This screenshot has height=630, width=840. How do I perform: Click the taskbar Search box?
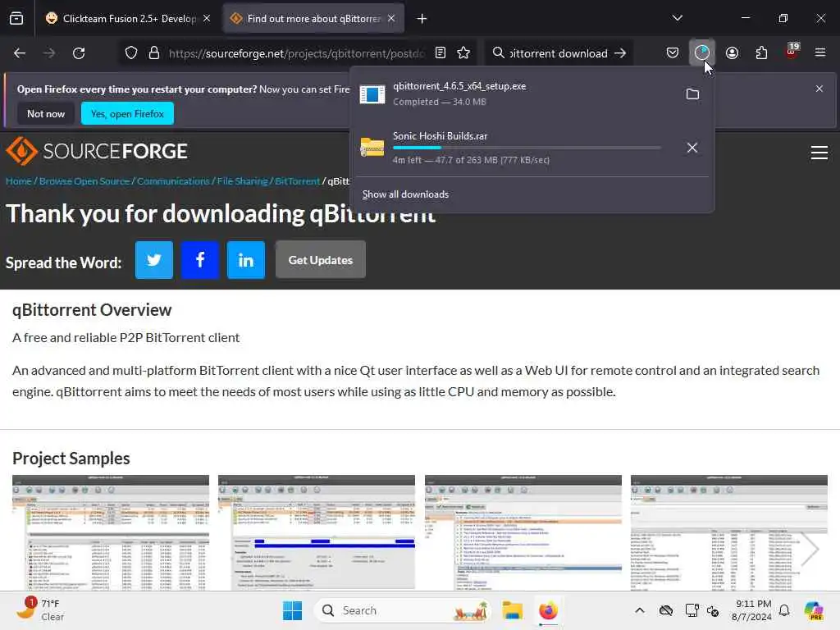point(402,610)
